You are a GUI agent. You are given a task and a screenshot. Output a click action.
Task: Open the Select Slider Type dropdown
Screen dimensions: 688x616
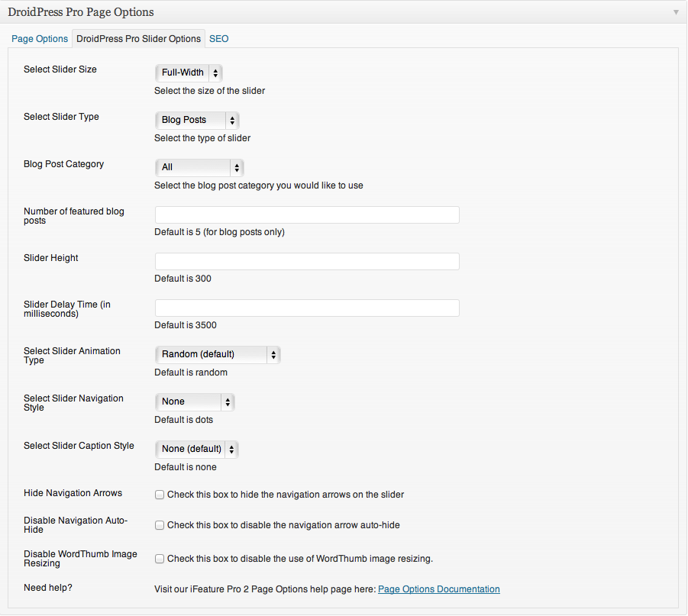pyautogui.click(x=197, y=120)
